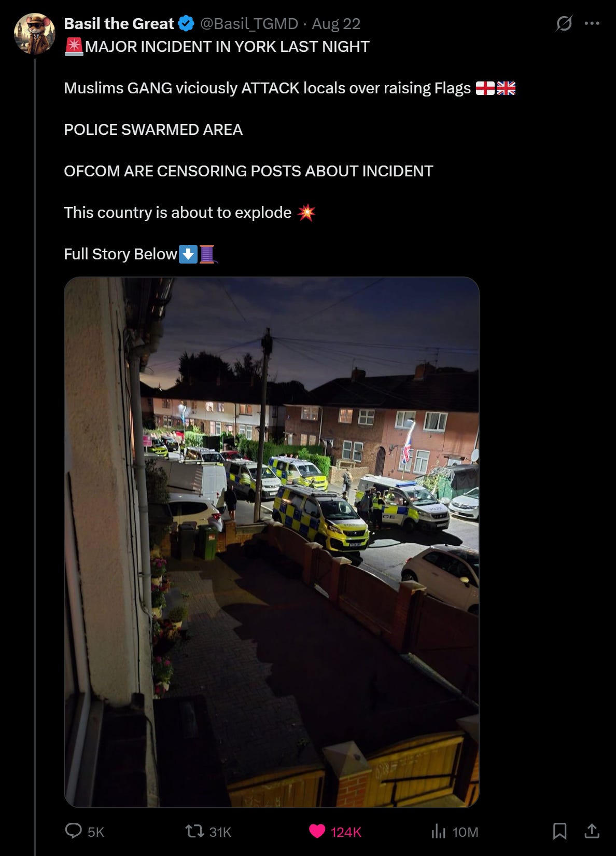The image size is (616, 856).
Task: Click the Basil the Great display name
Action: coord(119,24)
